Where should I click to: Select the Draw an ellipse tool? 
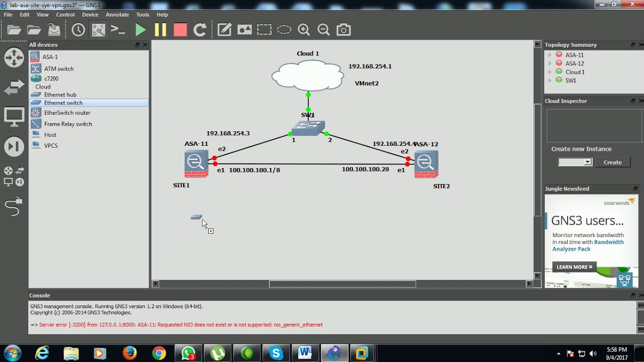pyautogui.click(x=284, y=30)
